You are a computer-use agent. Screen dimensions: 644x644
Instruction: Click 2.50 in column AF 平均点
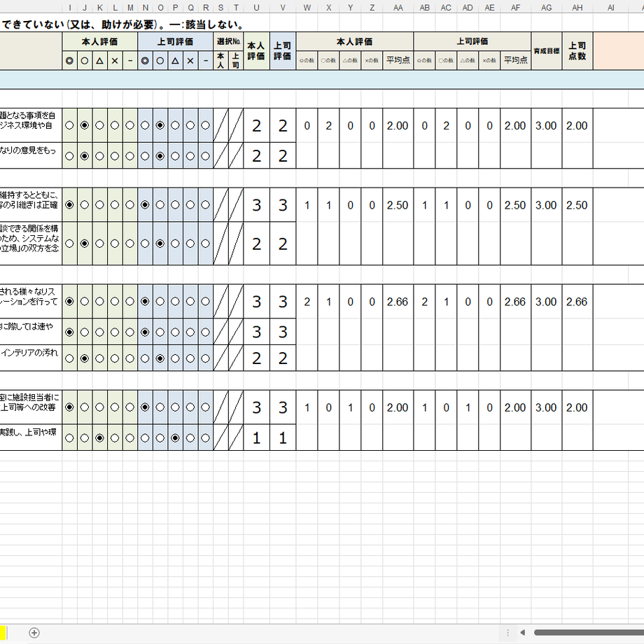pyautogui.click(x=515, y=205)
